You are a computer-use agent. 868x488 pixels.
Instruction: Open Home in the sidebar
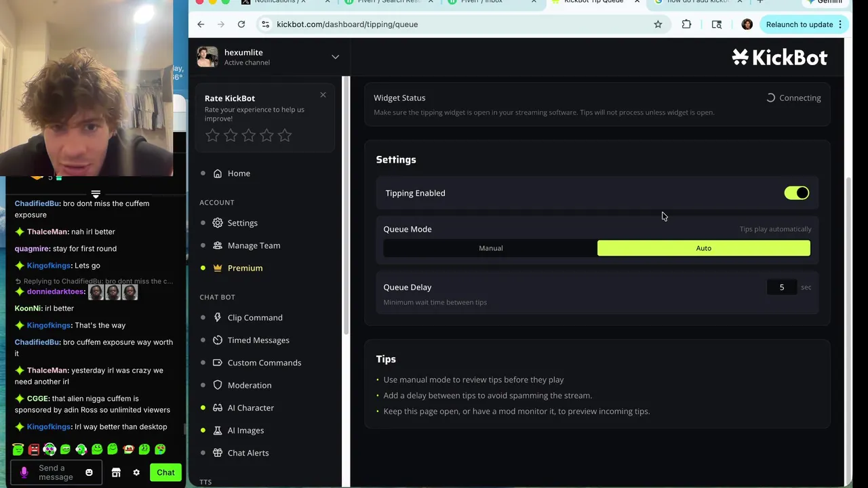click(239, 174)
